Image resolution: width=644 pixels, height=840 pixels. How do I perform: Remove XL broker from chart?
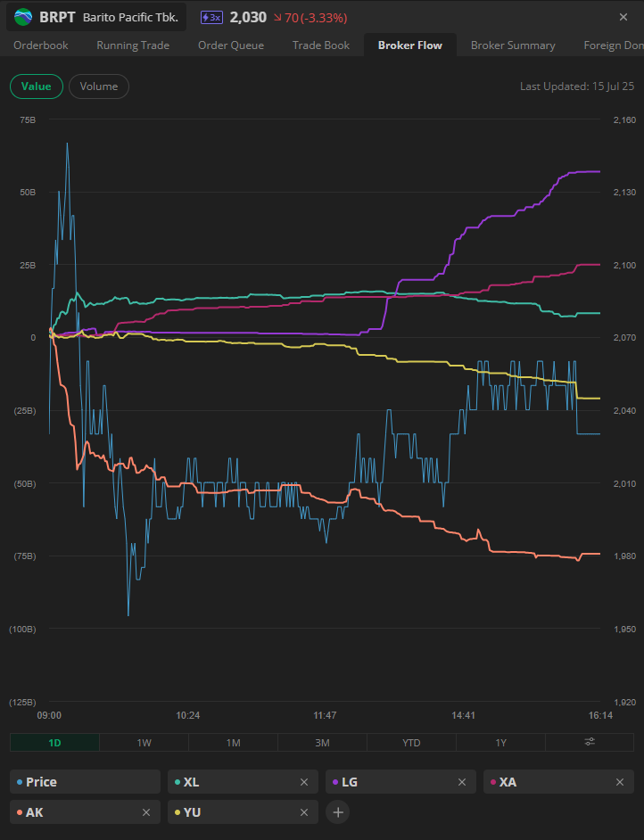pyautogui.click(x=304, y=782)
